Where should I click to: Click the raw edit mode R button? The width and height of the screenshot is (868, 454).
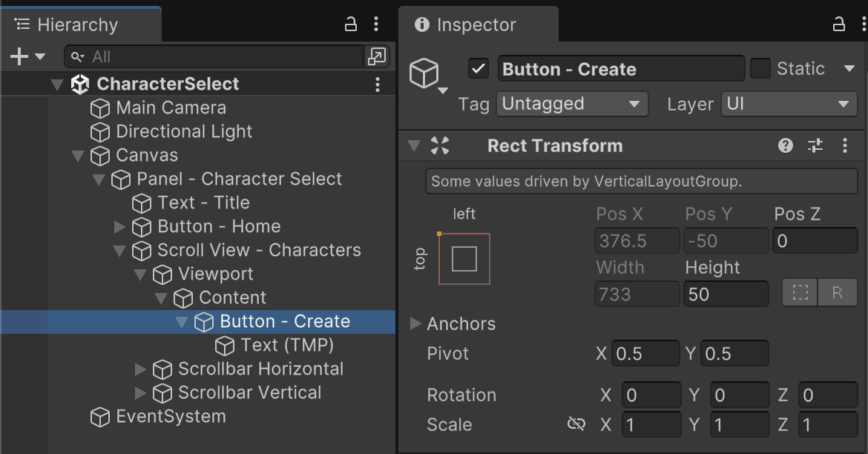838,293
